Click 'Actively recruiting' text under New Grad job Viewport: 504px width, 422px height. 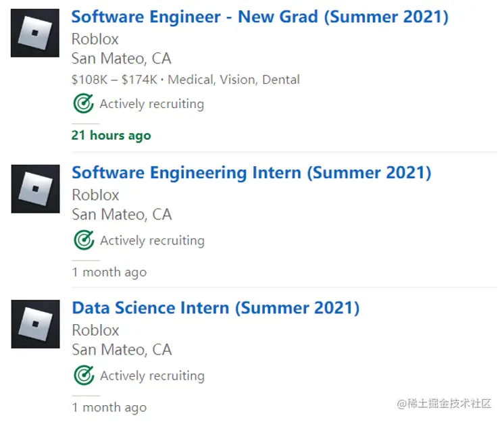(152, 104)
